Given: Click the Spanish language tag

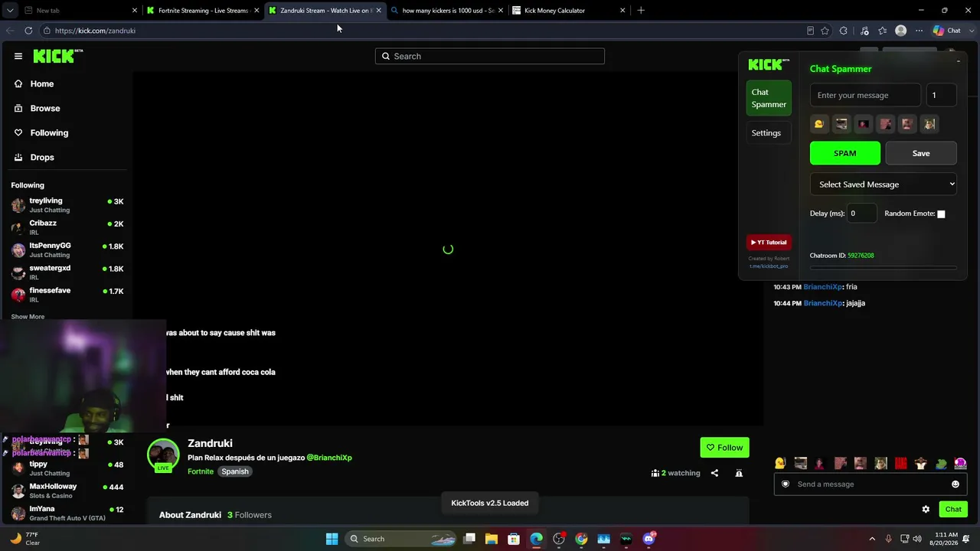Looking at the screenshot, I should pos(235,471).
